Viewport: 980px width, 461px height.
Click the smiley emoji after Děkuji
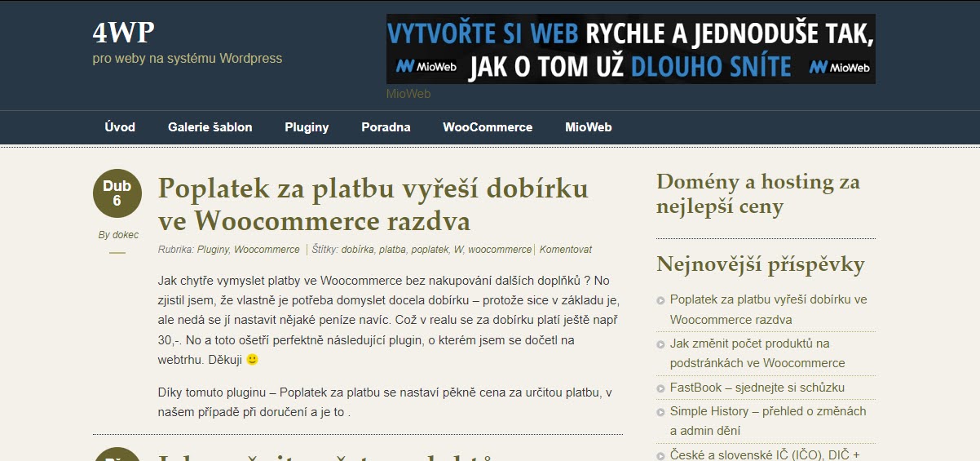tap(252, 359)
